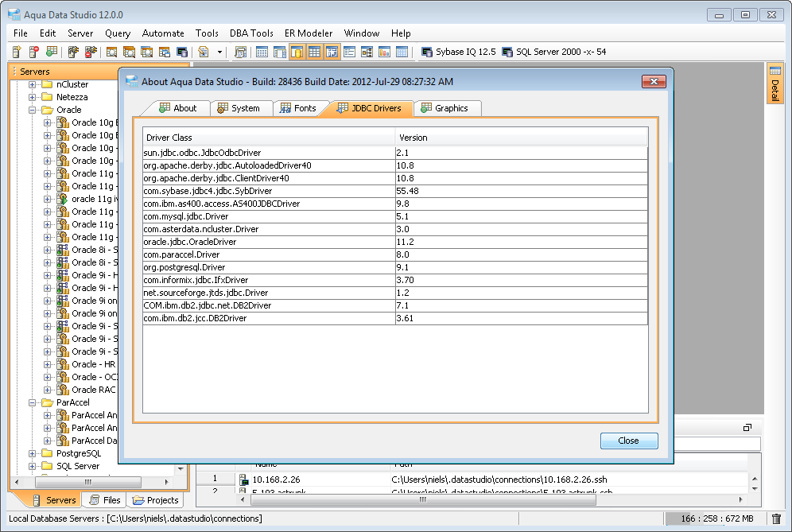Open the Server menu
Screen dimensions: 792x532
tap(80, 33)
